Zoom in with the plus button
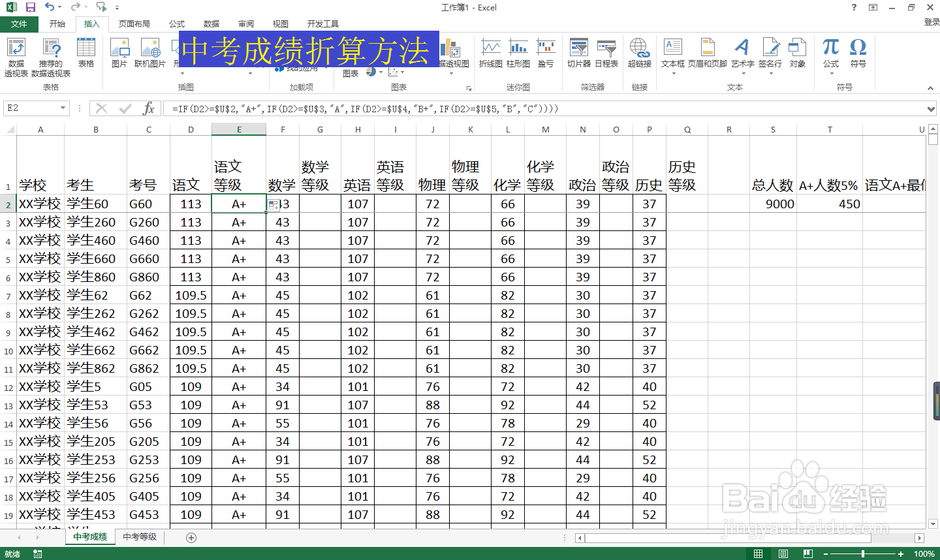This screenshot has height=560, width=940. tap(901, 554)
